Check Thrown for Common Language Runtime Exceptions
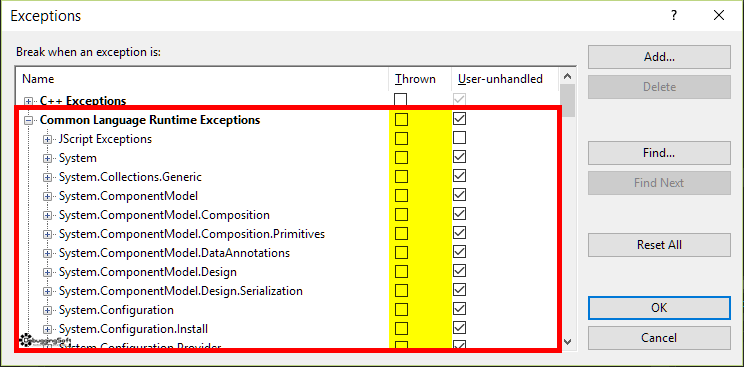 401,119
